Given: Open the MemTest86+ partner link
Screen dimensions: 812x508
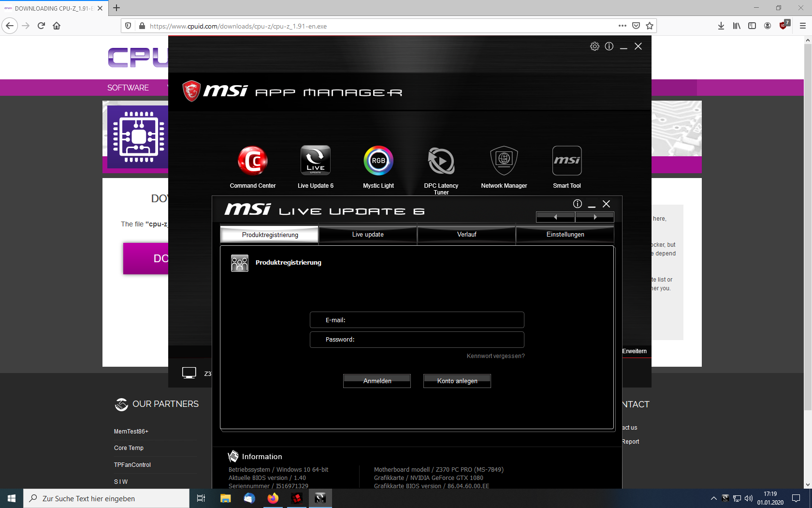Looking at the screenshot, I should click(x=131, y=432).
